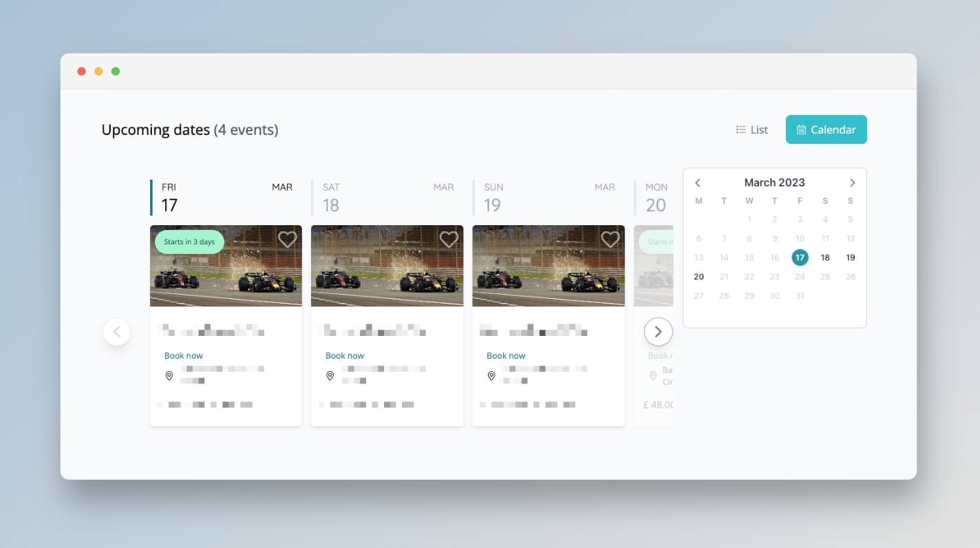Click the 'March 2023' calendar title

(x=774, y=182)
